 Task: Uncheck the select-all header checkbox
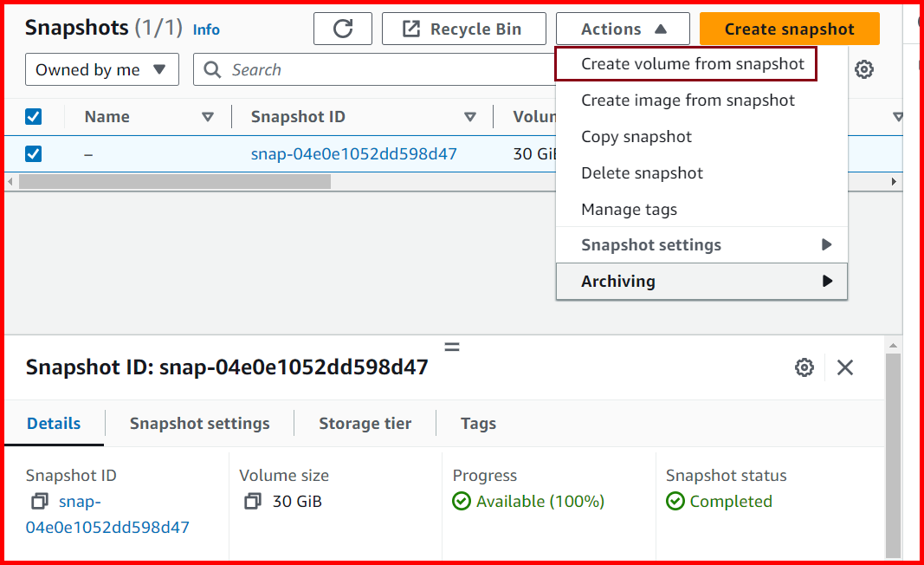(33, 116)
